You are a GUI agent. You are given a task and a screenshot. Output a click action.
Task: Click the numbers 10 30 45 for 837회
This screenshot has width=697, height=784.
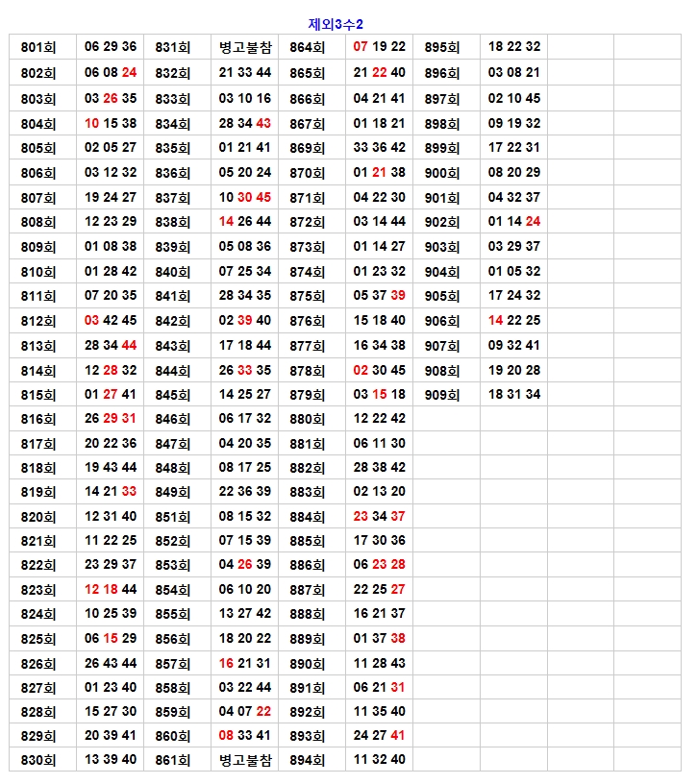(x=245, y=198)
